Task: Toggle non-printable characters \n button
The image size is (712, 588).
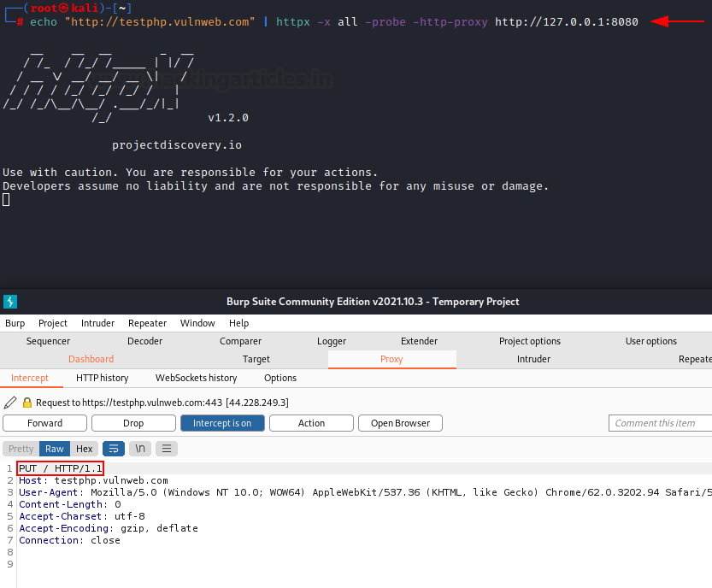Action: coord(140,449)
